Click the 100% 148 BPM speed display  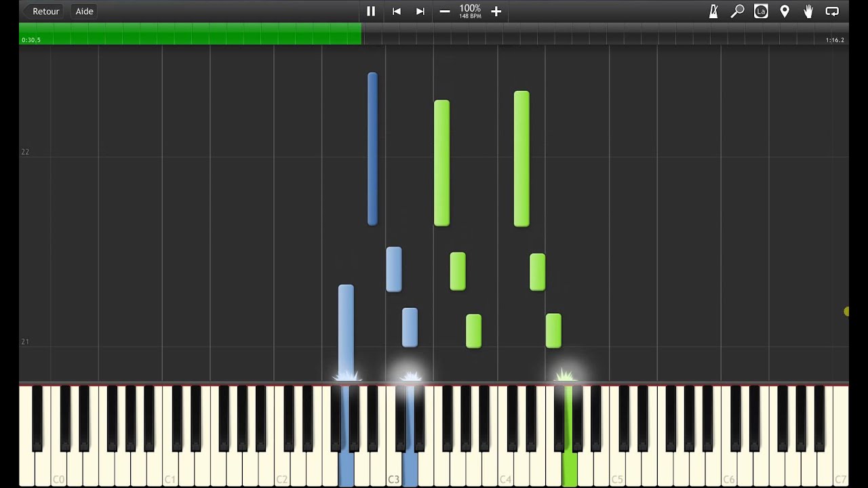(x=470, y=11)
